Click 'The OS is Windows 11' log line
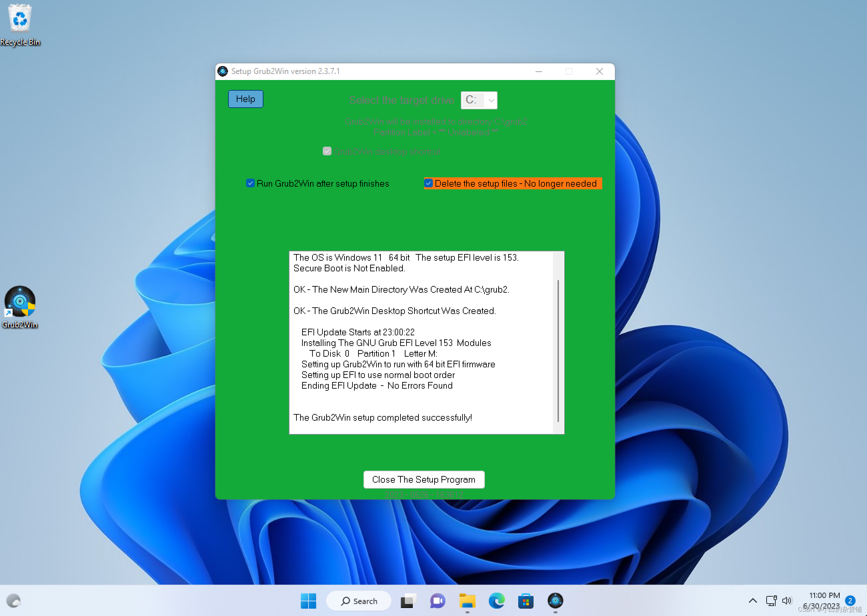The image size is (867, 616). pos(406,258)
